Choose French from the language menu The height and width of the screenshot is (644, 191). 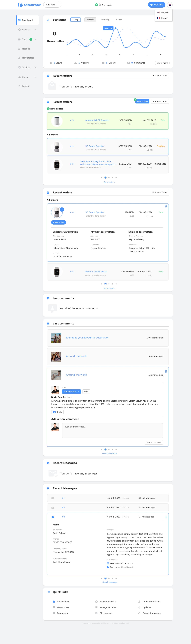coord(164,18)
